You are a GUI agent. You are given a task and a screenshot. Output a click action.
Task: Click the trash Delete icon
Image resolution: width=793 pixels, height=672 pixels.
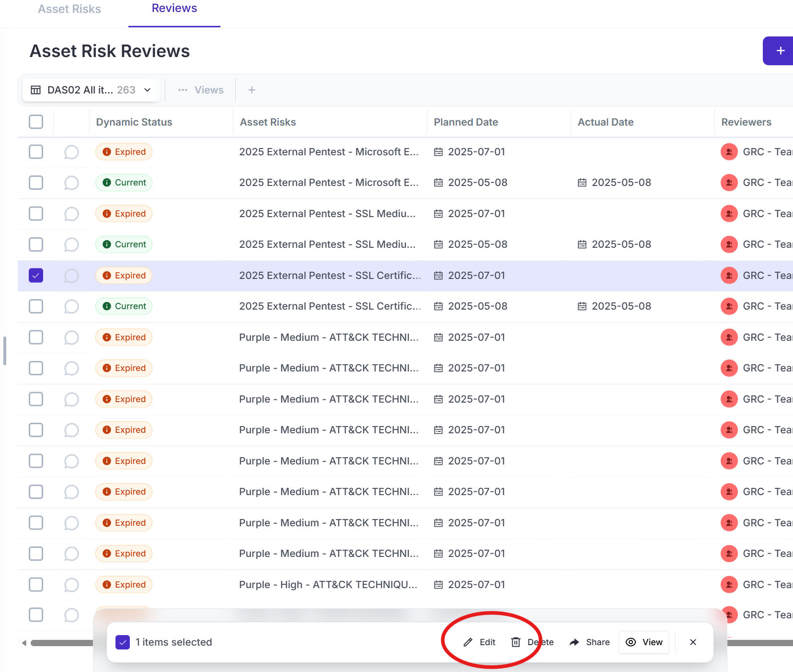click(516, 642)
